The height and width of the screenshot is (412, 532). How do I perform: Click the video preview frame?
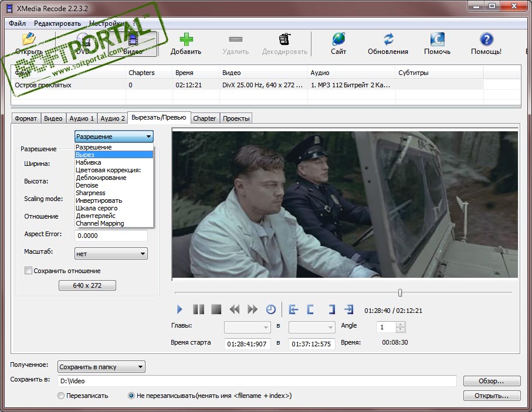[x=345, y=205]
